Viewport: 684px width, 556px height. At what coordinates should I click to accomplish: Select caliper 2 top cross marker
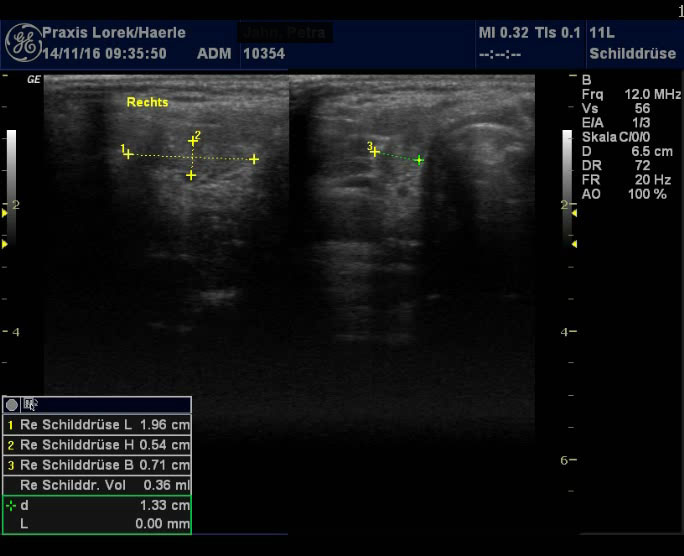coord(193,141)
